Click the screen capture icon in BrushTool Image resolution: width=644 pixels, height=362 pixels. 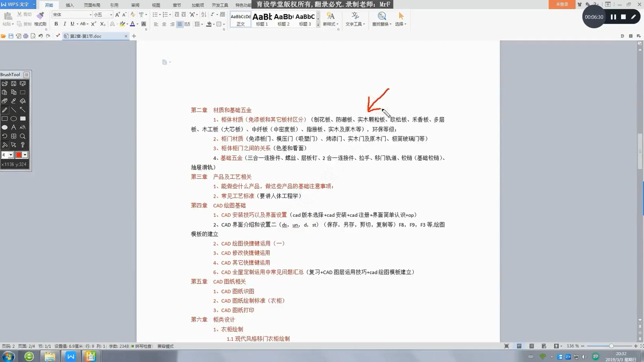click(23, 83)
